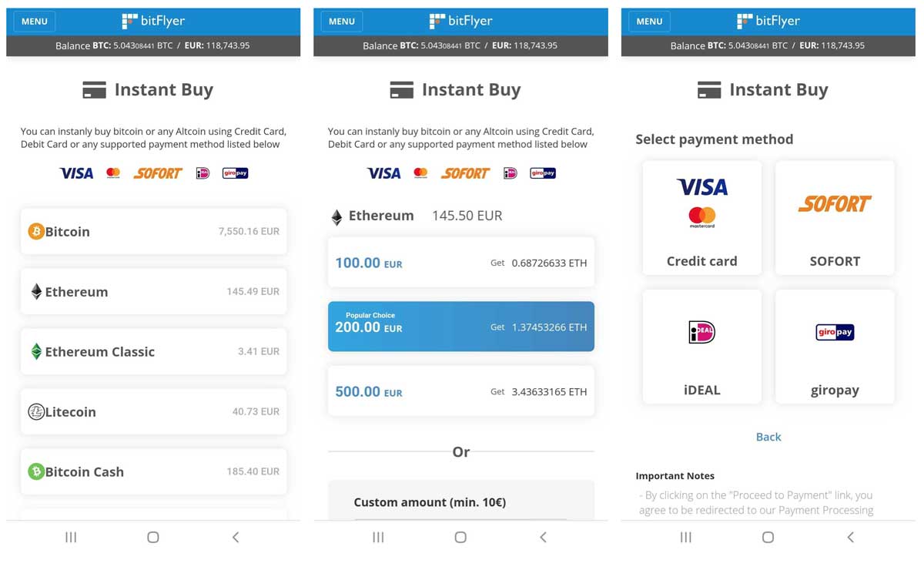Screen dimensions: 924x570
Task: Choose Credit card payment tile
Action: click(701, 218)
